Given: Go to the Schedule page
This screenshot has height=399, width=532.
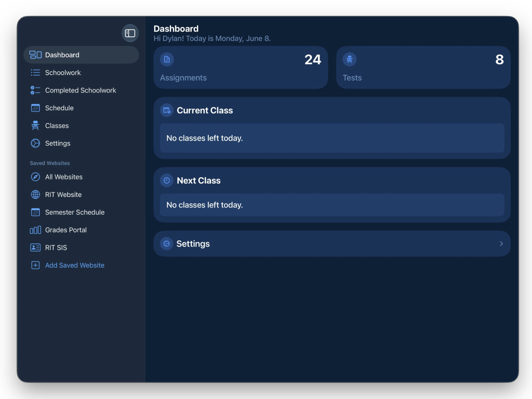Looking at the screenshot, I should coord(81,108).
